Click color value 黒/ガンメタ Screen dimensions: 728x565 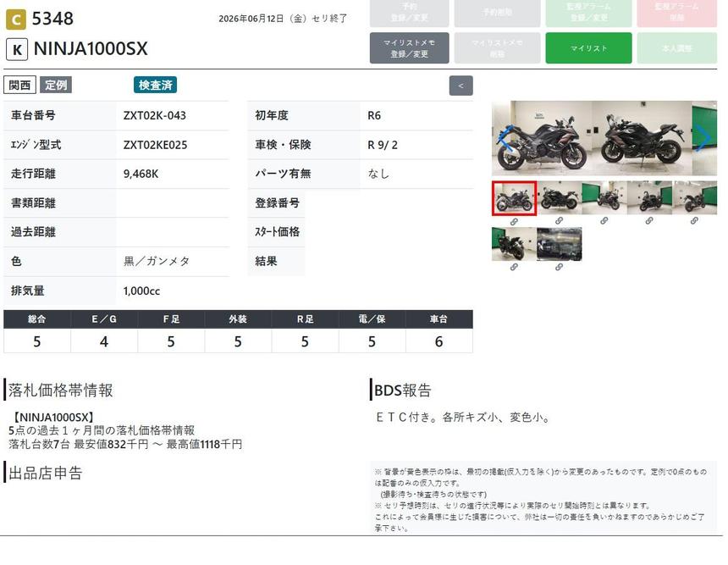pos(157,261)
